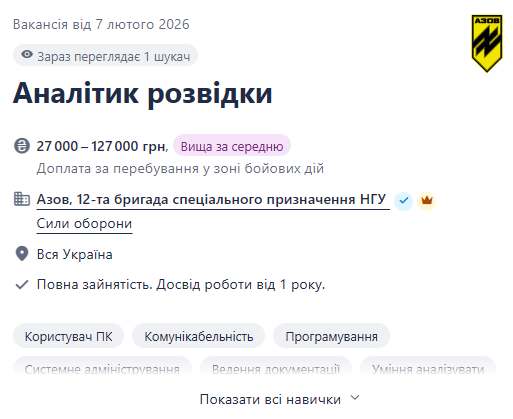Click the Вся Україна location text
The image size is (513, 419).
(74, 254)
